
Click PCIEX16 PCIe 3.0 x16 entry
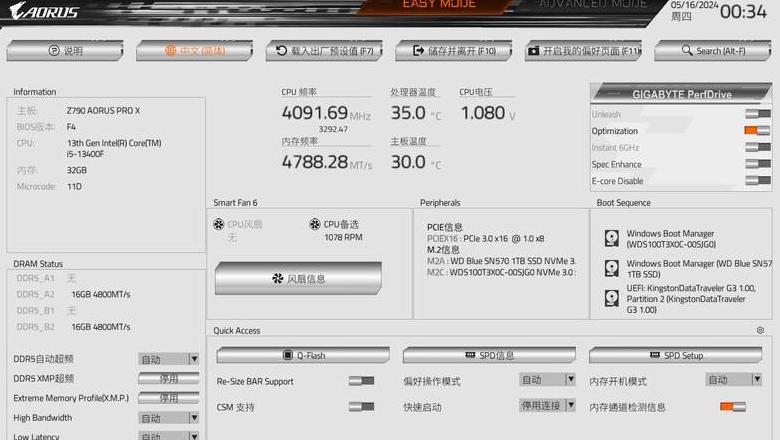click(486, 239)
